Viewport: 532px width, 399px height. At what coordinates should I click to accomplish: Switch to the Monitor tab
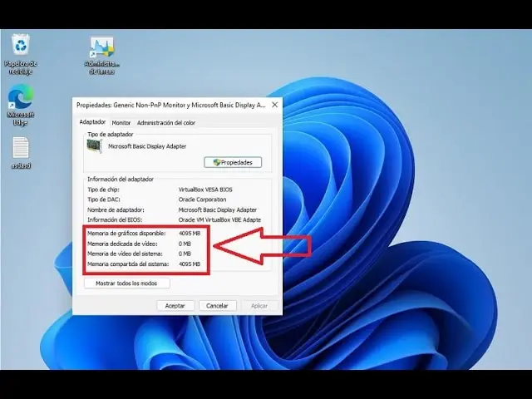pyautogui.click(x=121, y=123)
